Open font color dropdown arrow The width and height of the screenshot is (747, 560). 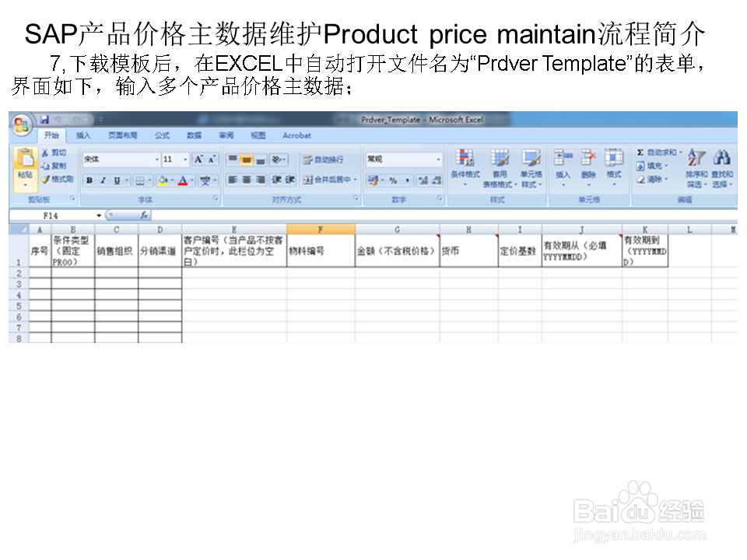[x=192, y=180]
